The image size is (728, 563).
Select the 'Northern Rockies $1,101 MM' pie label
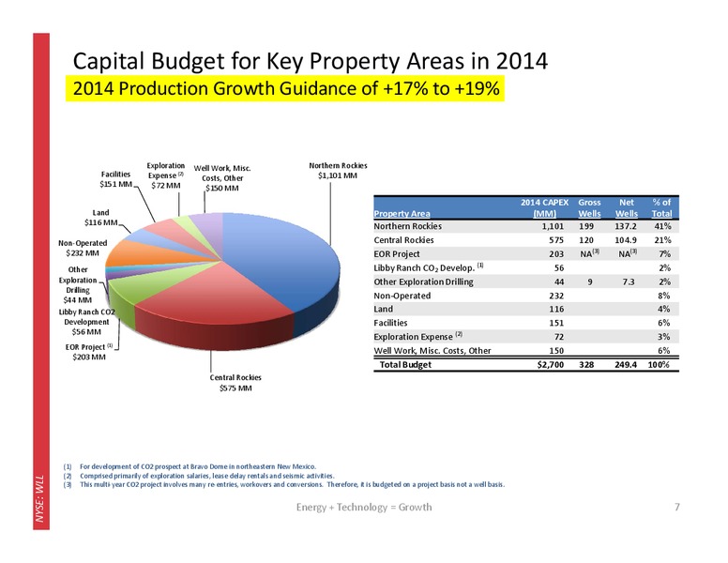[x=338, y=171]
